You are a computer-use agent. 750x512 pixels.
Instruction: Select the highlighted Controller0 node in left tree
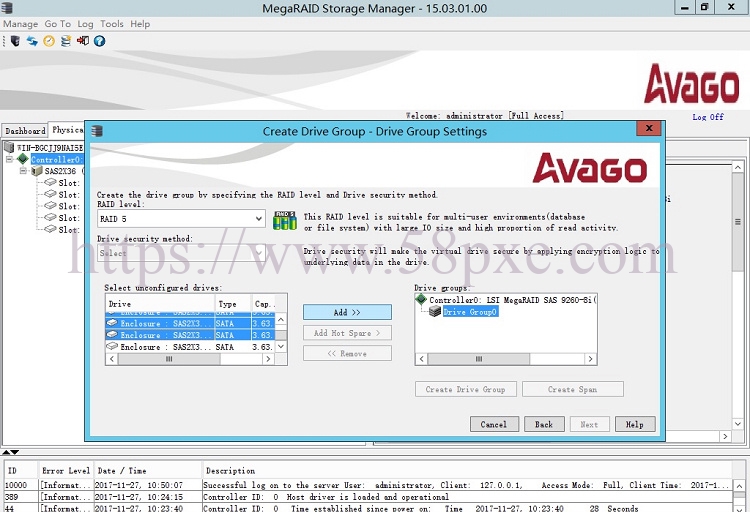57,159
